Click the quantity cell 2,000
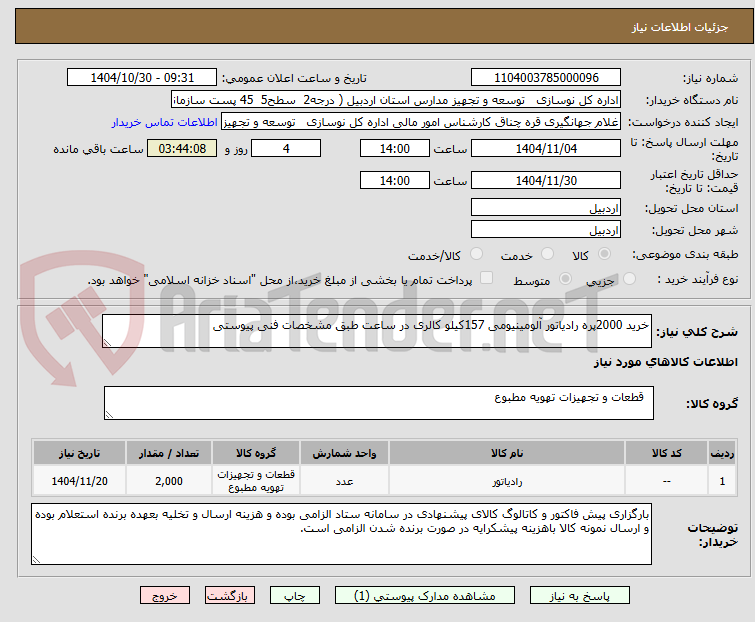The image size is (755, 622). (169, 481)
